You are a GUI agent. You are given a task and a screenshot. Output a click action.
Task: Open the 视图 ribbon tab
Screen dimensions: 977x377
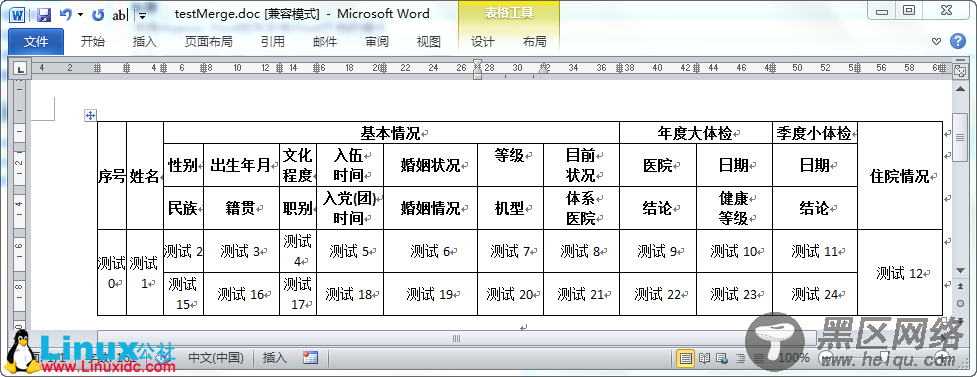[x=429, y=42]
